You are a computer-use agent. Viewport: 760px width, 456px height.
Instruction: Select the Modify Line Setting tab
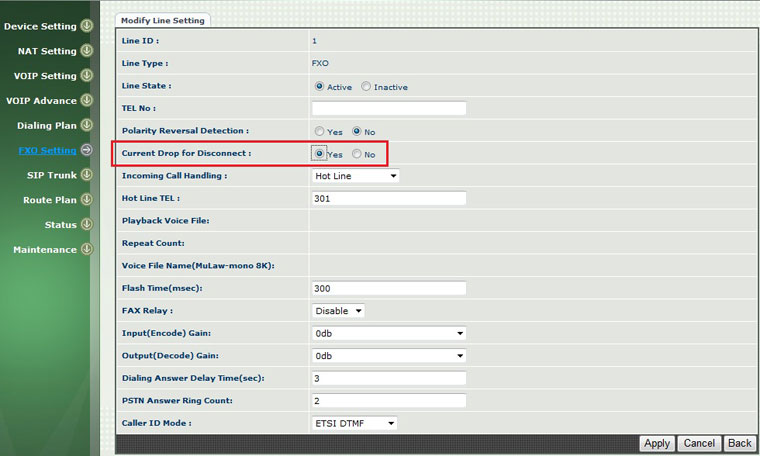tap(163, 20)
